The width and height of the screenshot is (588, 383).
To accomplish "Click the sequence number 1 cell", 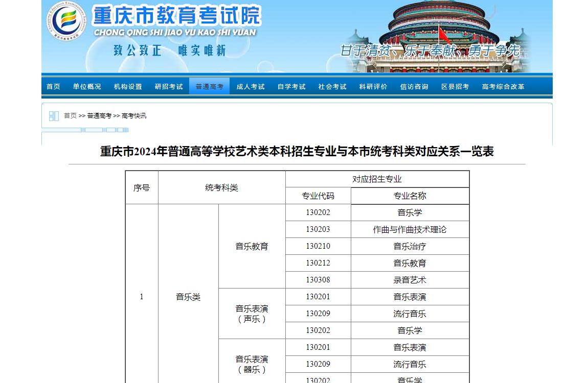I will (142, 297).
